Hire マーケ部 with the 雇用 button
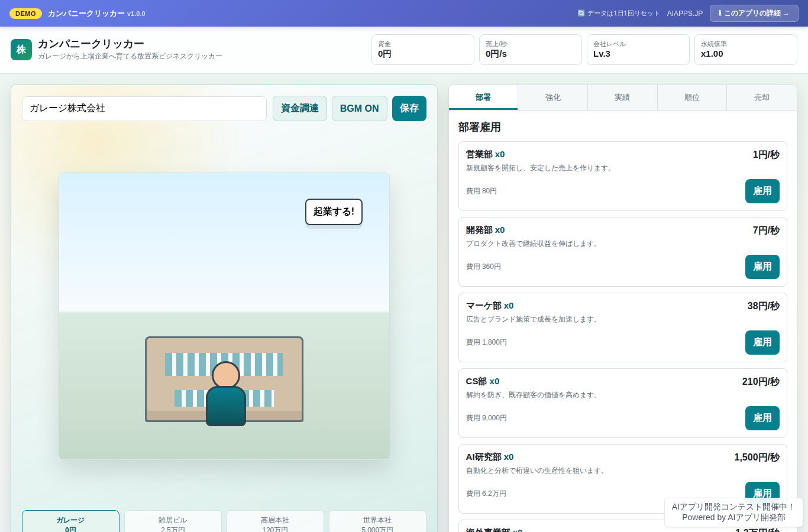 click(762, 342)
